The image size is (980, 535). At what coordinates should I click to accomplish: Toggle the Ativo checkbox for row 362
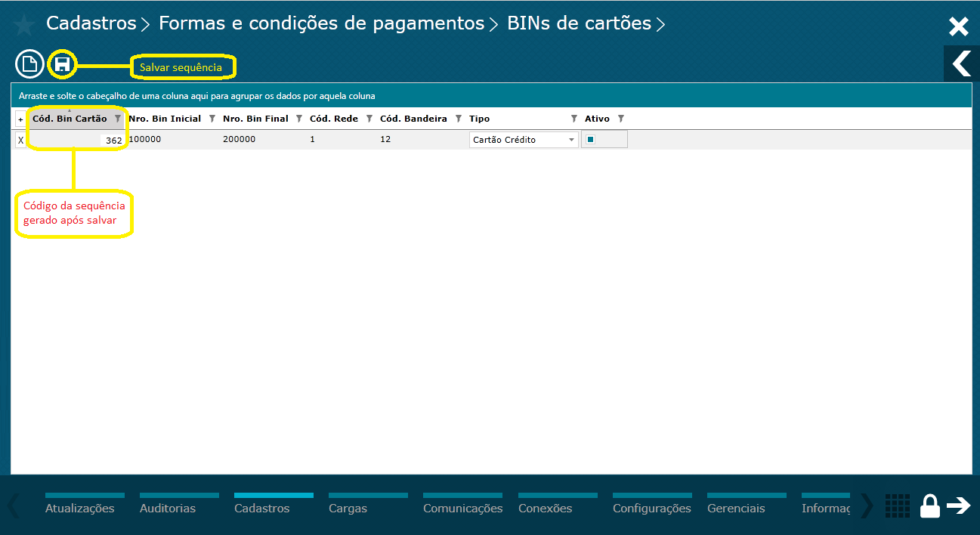click(591, 139)
